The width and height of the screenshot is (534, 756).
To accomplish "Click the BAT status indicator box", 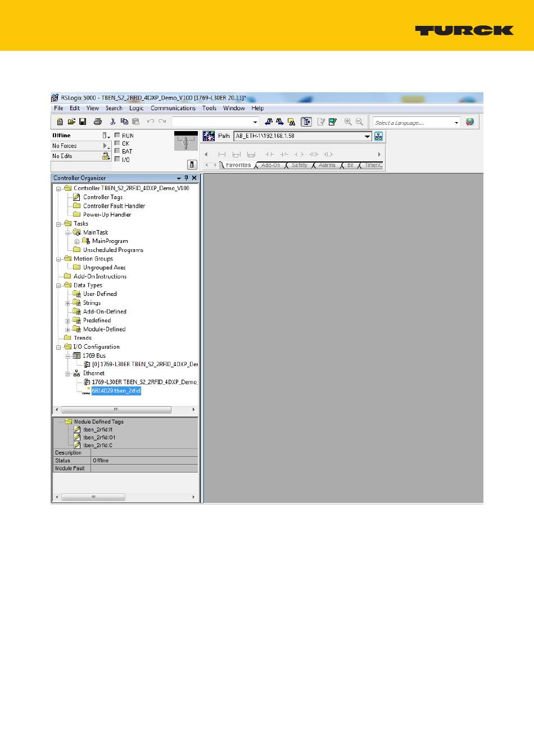I will tap(117, 151).
